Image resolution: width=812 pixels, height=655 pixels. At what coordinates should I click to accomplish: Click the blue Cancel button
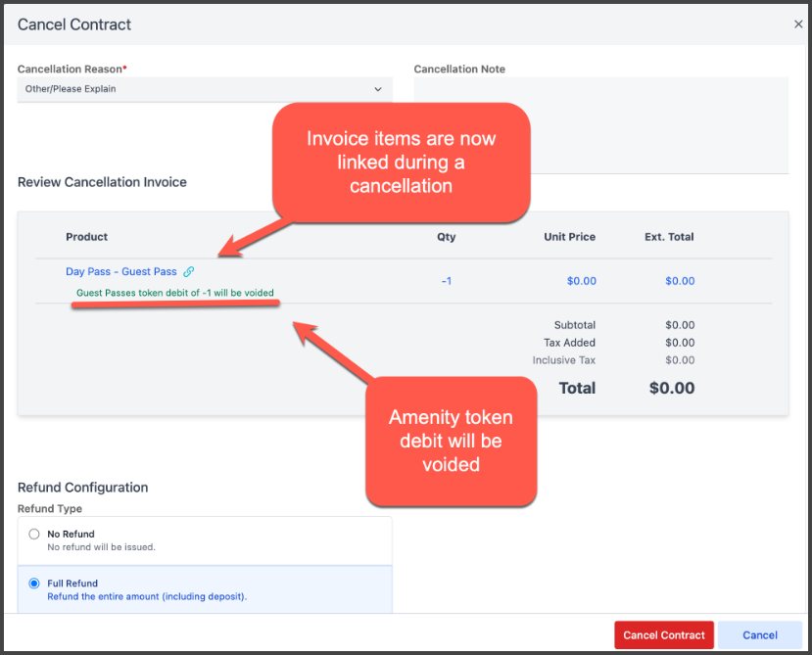[x=759, y=634]
